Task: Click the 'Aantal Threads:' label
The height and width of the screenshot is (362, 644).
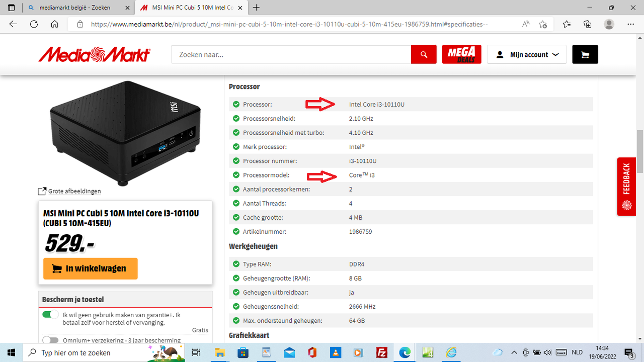Action: tap(264, 204)
